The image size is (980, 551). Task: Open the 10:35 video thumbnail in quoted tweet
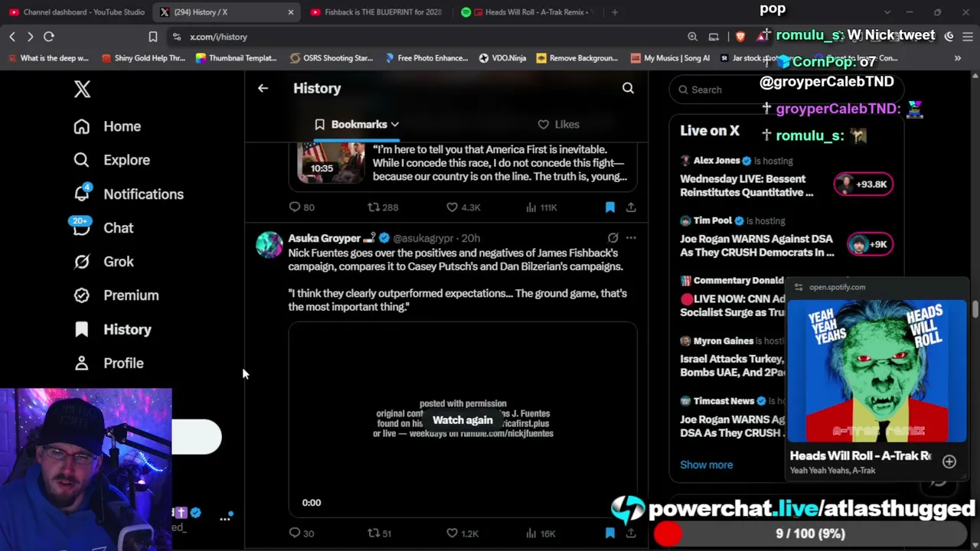332,163
